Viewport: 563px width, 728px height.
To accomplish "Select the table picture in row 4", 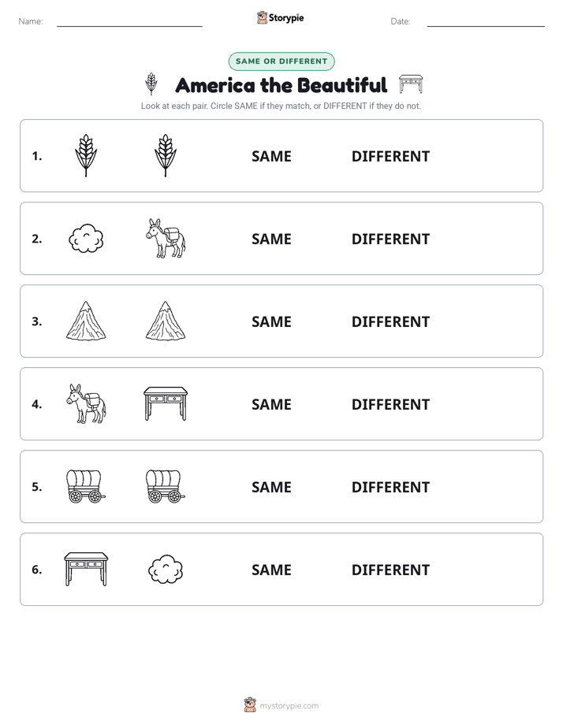I will pyautogui.click(x=166, y=403).
